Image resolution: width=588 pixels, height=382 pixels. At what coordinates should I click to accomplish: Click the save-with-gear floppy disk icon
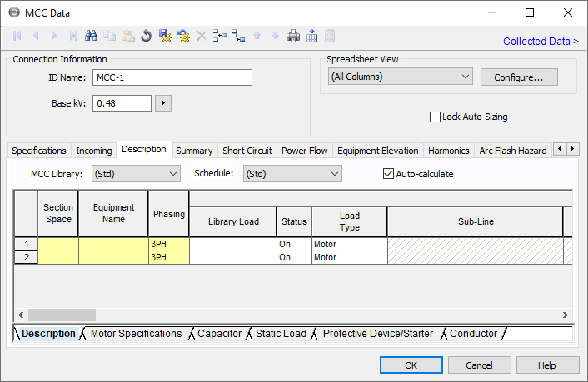(165, 36)
